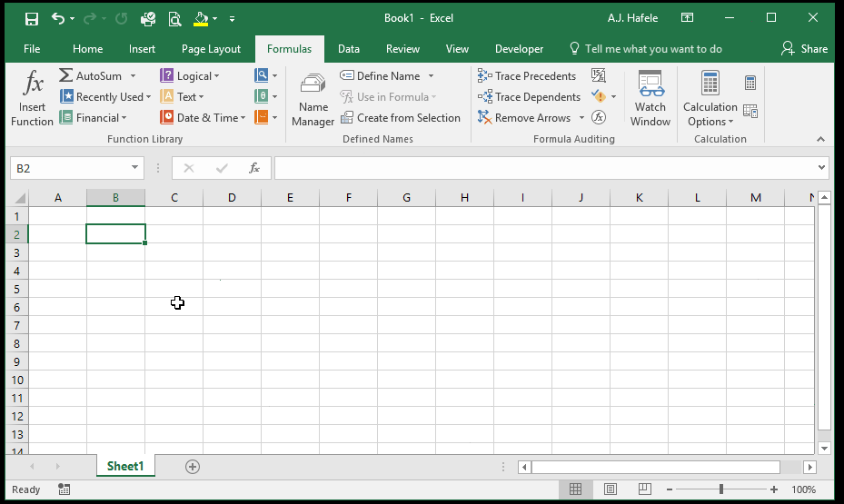This screenshot has height=504, width=844.
Task: Open Lookup & Reference functions icon
Action: (x=261, y=75)
